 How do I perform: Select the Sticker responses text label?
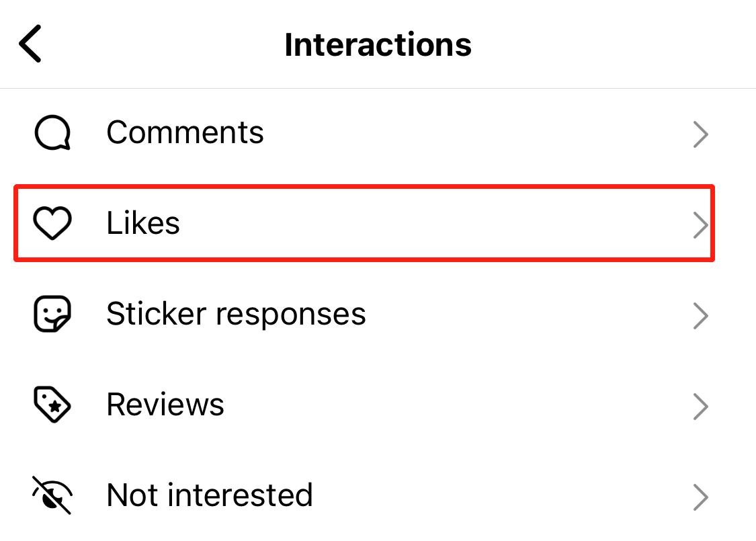coord(236,314)
